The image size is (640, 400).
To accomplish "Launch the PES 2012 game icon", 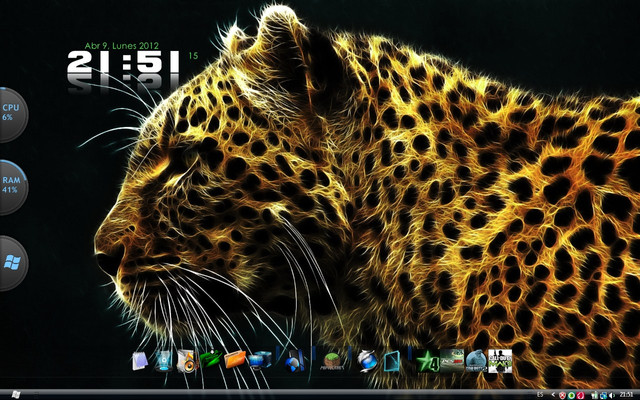I will (452, 360).
